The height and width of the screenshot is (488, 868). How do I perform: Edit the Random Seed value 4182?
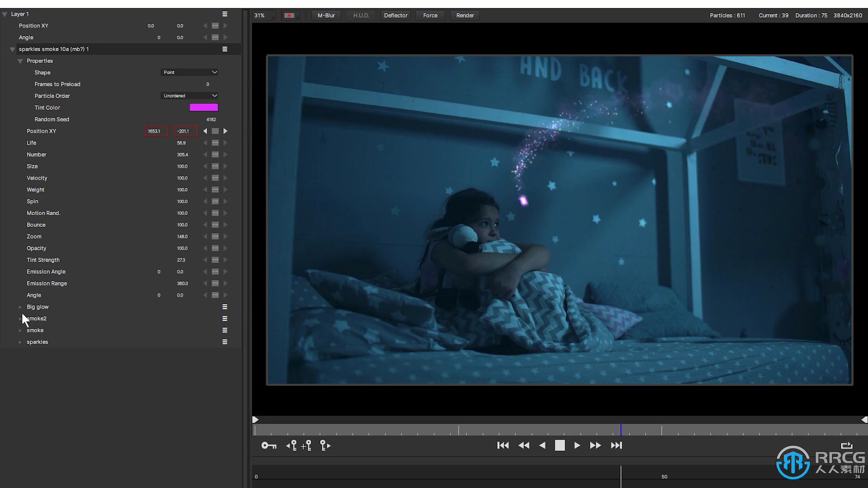pos(211,120)
